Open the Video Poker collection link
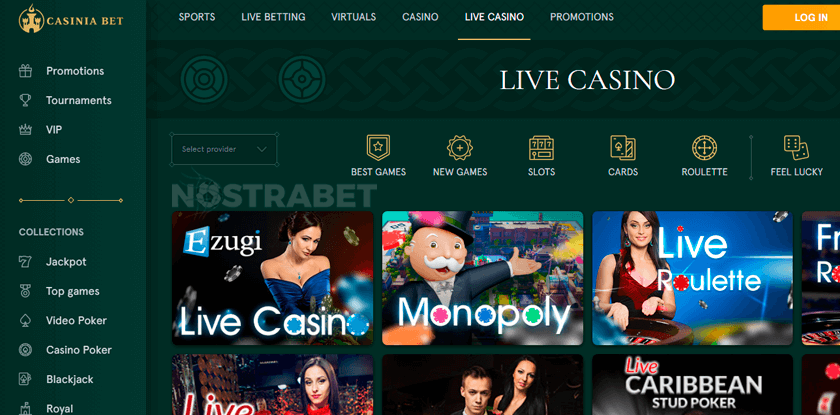This screenshot has width=840, height=415. 76,320
